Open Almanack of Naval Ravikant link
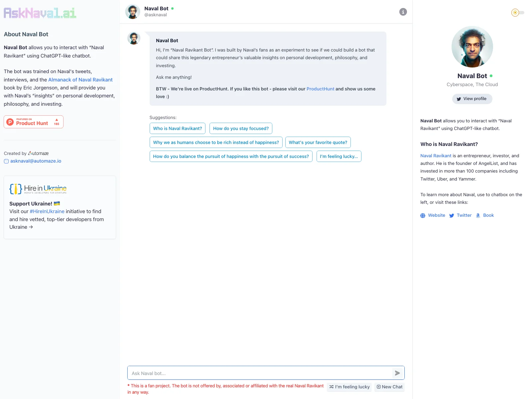The width and height of the screenshot is (532, 399). point(80,80)
